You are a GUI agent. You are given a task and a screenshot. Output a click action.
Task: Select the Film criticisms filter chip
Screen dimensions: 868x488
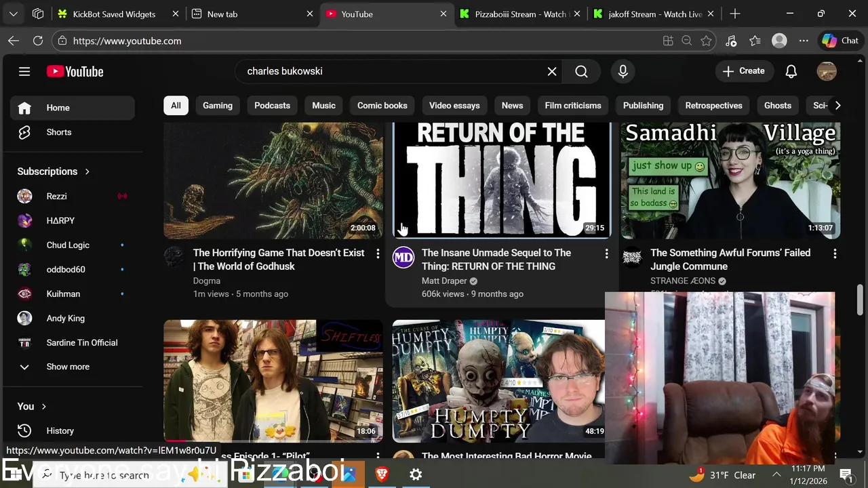(x=573, y=106)
